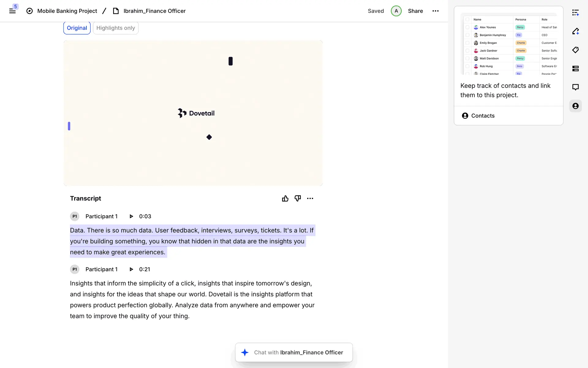The image size is (588, 368).
Task: Switch to Highlights only tab
Action: 115,28
